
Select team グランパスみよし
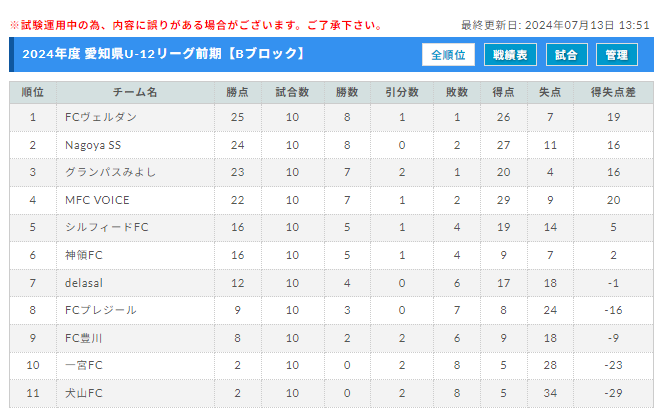point(111,172)
